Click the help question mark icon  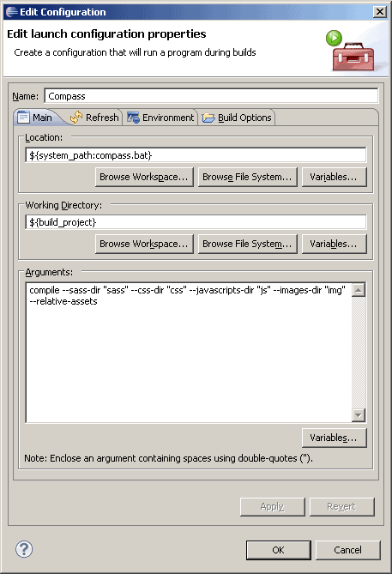24,549
